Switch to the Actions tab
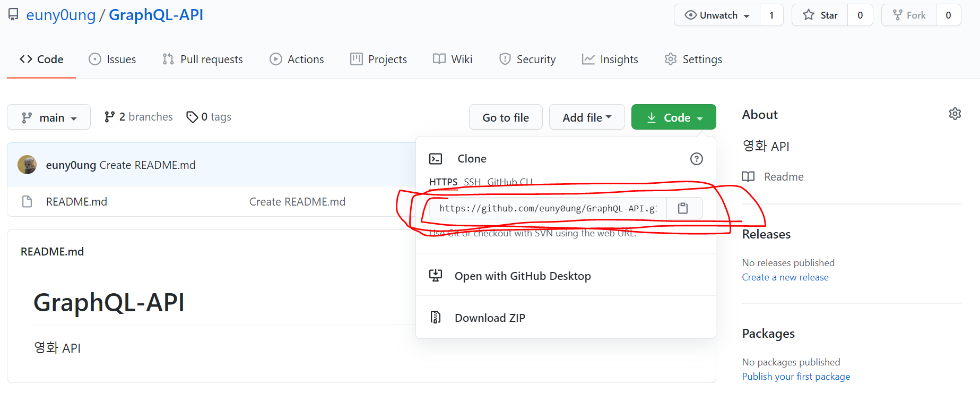Viewport: 980px width, 409px height. [x=297, y=59]
